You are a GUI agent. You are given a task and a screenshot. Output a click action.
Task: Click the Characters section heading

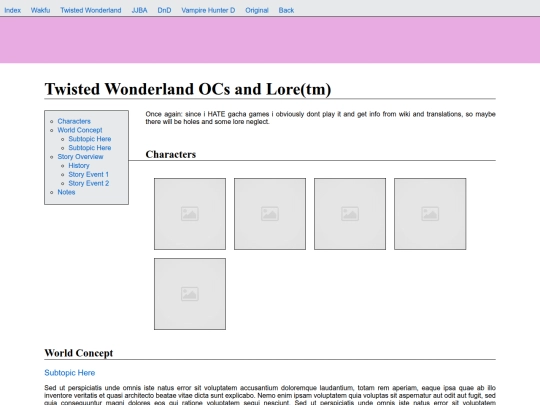170,154
